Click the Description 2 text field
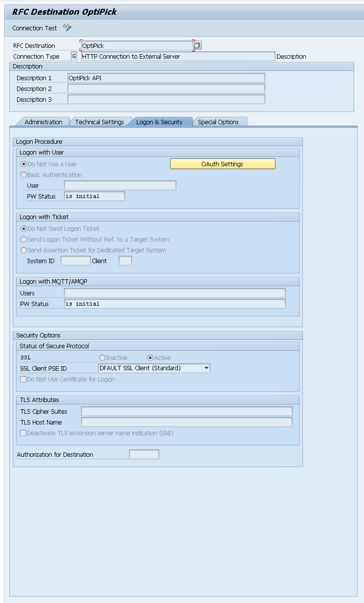This screenshot has width=364, height=603. [166, 89]
